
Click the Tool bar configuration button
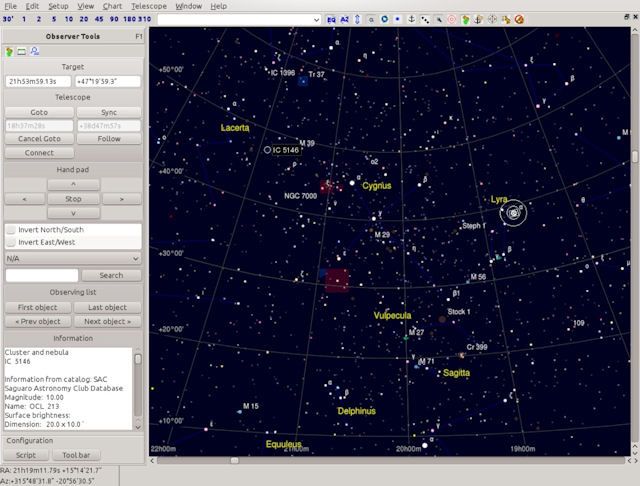[x=76, y=455]
